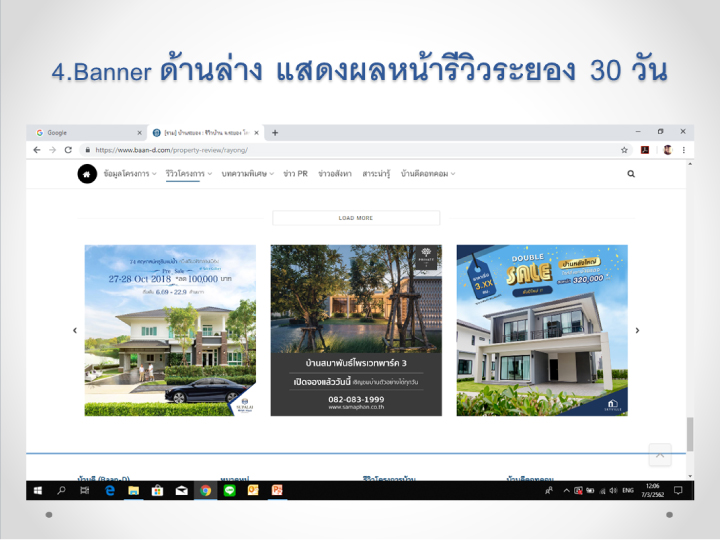Screen dimensions: 720x540
Task: Click the ENG language indicator
Action: point(628,491)
